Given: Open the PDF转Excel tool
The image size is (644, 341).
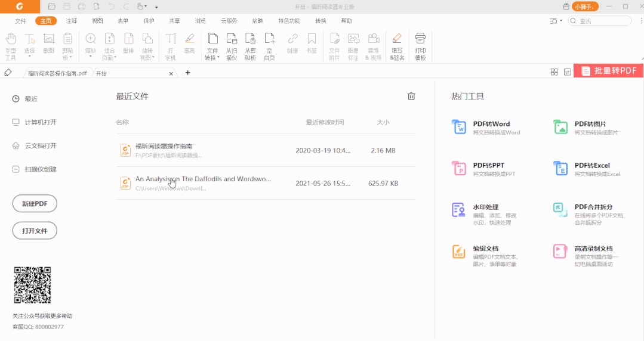Looking at the screenshot, I should [592, 165].
